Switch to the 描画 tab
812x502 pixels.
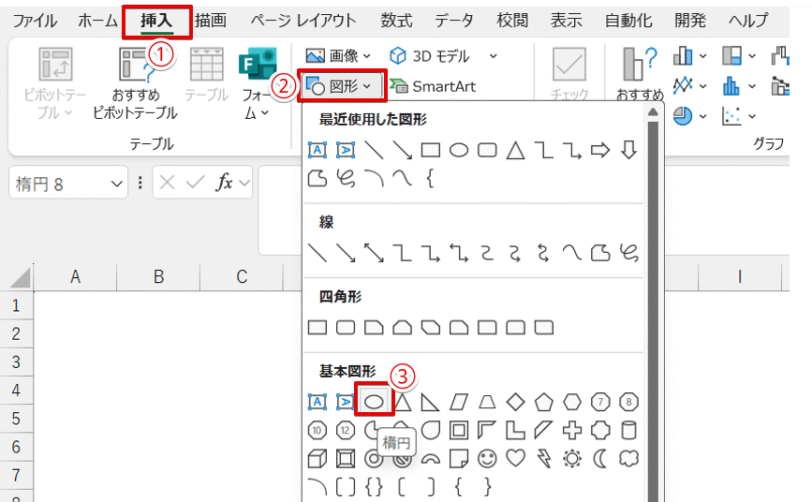click(x=211, y=21)
